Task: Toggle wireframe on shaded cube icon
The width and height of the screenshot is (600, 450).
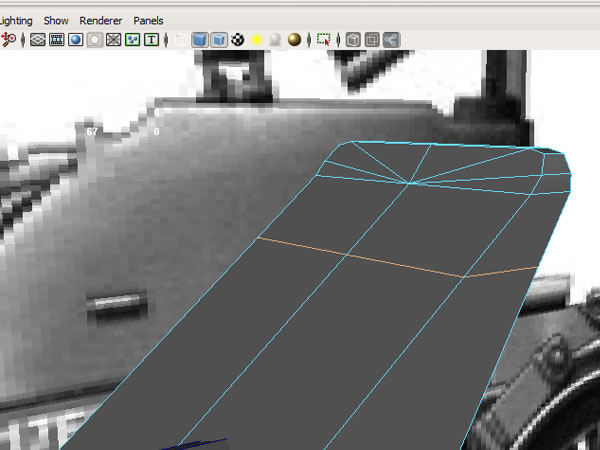Action: [219, 40]
